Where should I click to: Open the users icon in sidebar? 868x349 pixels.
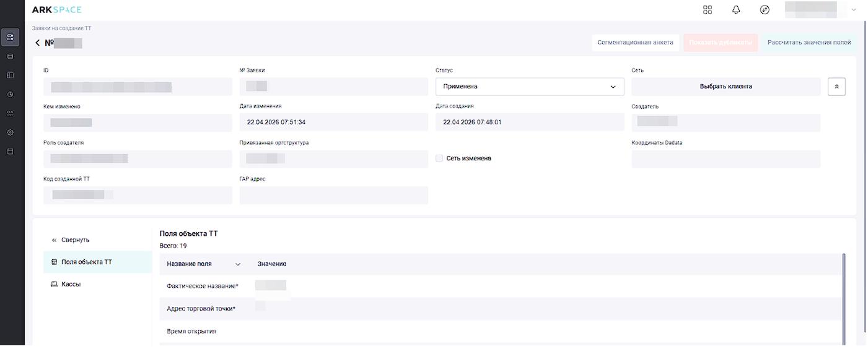[x=10, y=114]
